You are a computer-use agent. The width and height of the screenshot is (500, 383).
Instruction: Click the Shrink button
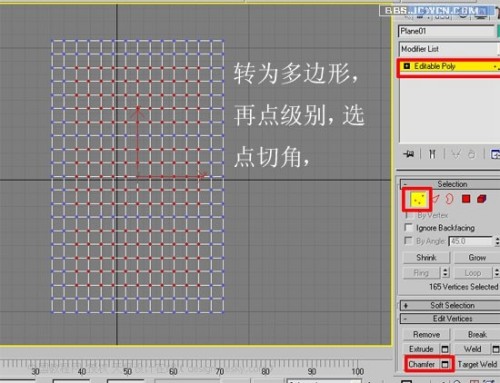pos(426,258)
